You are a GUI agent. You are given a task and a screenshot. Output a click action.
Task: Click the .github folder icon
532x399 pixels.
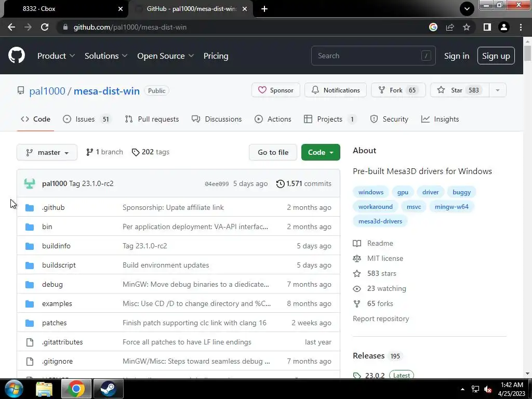click(x=30, y=208)
